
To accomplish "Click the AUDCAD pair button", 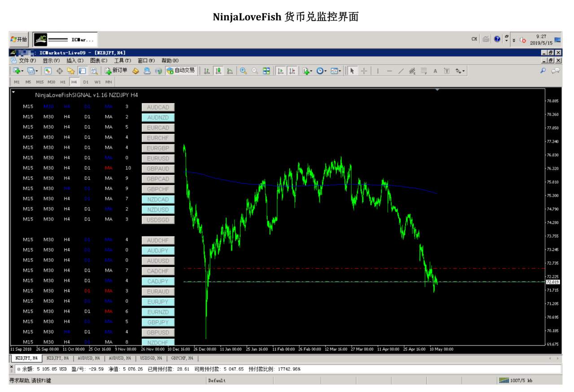I will coord(158,107).
